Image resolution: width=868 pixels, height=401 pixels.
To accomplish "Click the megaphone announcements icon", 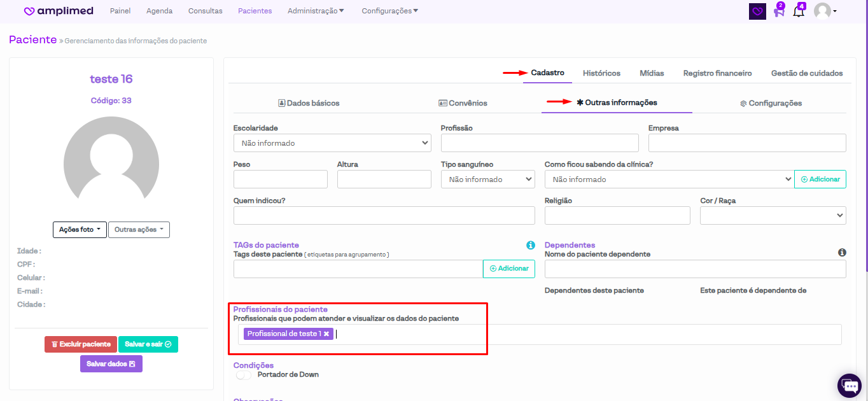I will (x=778, y=11).
